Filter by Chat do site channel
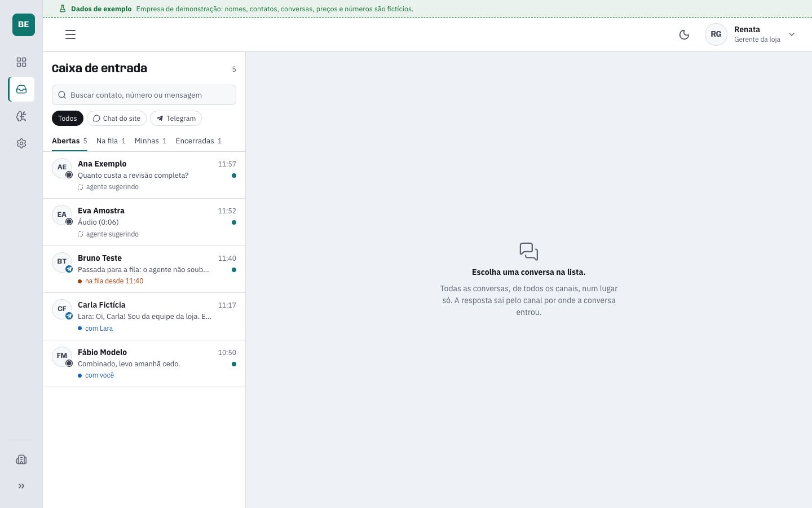 coord(117,118)
